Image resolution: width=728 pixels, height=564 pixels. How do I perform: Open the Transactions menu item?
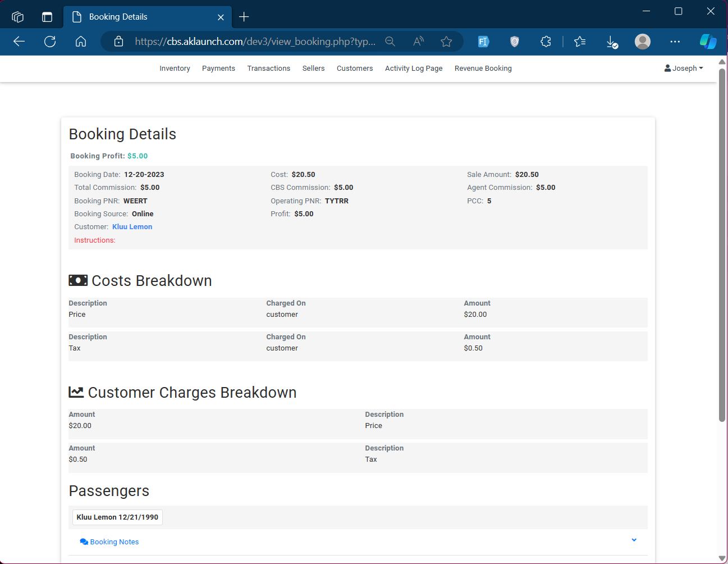pos(268,69)
